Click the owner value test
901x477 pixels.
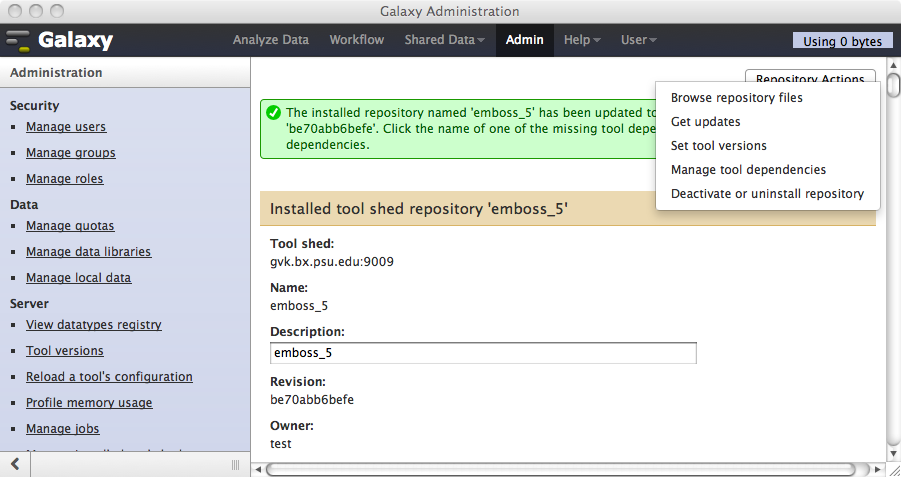[281, 444]
